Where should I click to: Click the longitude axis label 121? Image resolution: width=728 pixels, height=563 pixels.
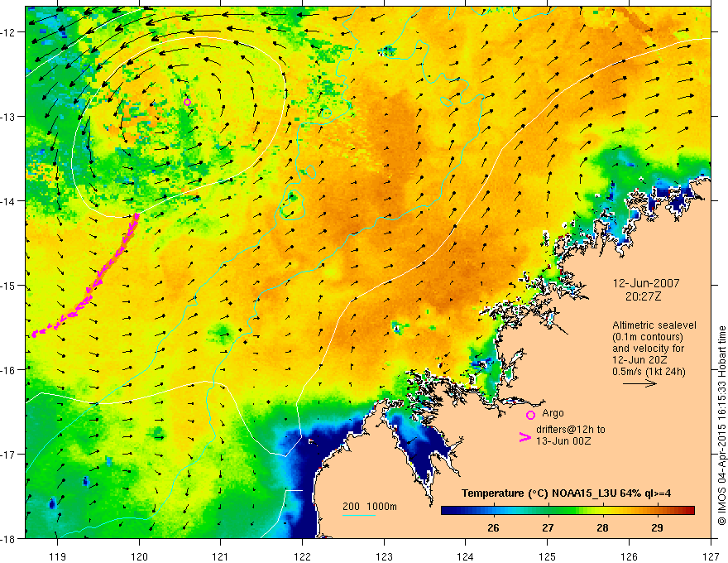[x=221, y=556]
